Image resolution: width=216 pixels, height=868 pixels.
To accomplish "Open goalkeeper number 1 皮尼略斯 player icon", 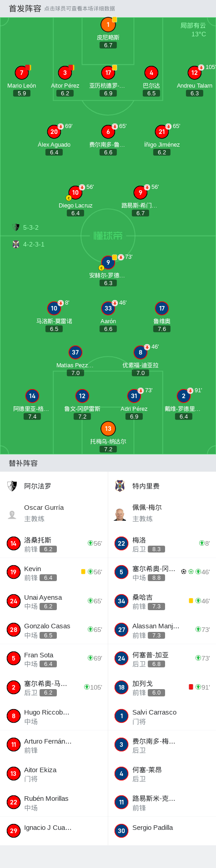I will (108, 25).
